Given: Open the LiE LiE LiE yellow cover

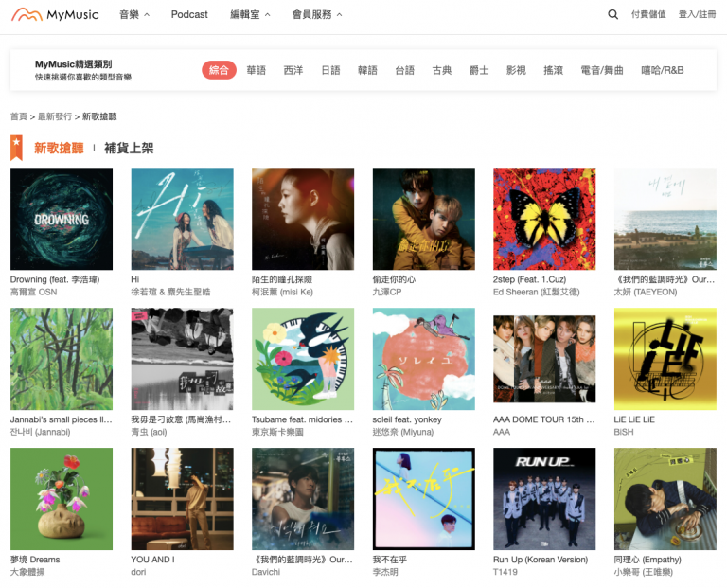Looking at the screenshot, I should [x=665, y=359].
